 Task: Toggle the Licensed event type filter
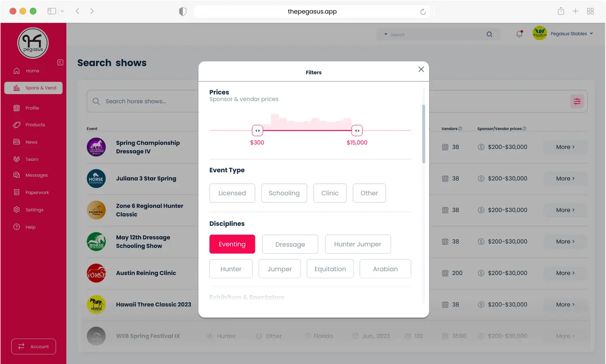232,193
